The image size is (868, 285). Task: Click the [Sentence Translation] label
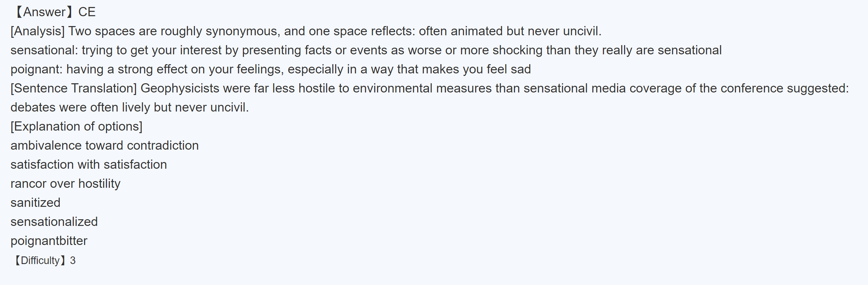73,88
